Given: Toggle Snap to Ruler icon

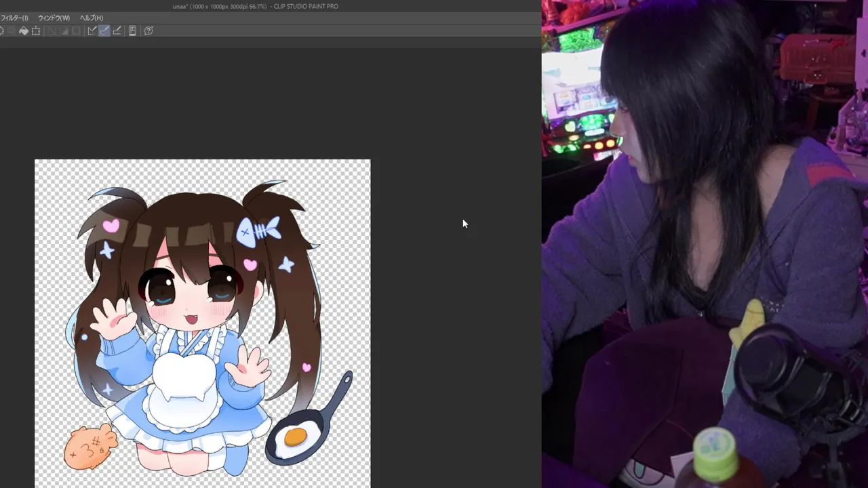Looking at the screenshot, I should pos(92,30).
